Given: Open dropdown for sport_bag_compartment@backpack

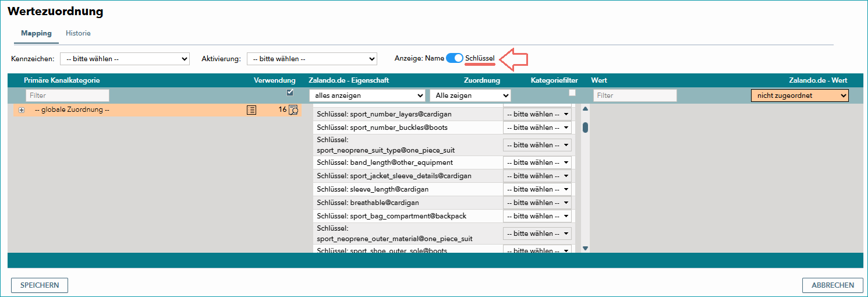Looking at the screenshot, I should click(537, 216).
